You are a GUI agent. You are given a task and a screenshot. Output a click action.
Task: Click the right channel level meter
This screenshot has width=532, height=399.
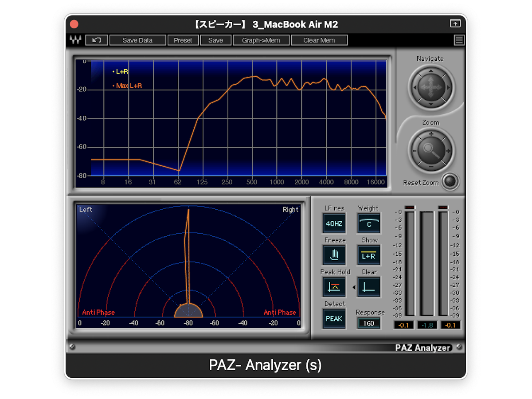[x=443, y=263]
